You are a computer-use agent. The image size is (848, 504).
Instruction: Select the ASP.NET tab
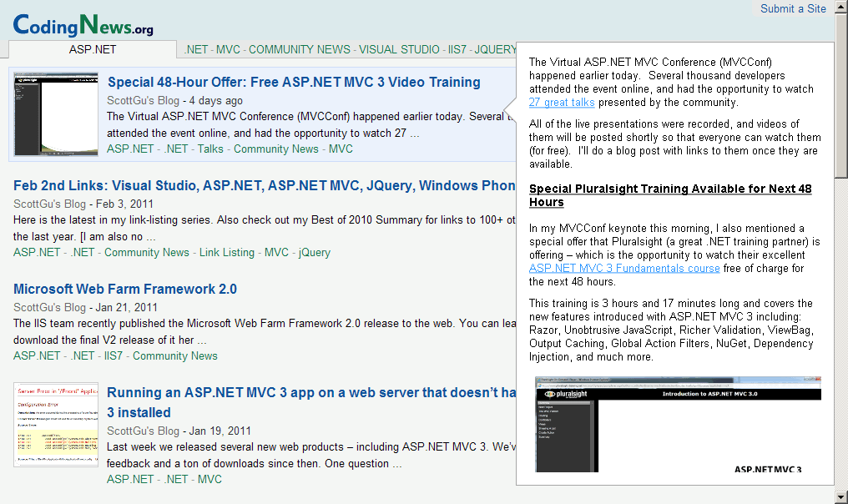(93, 49)
